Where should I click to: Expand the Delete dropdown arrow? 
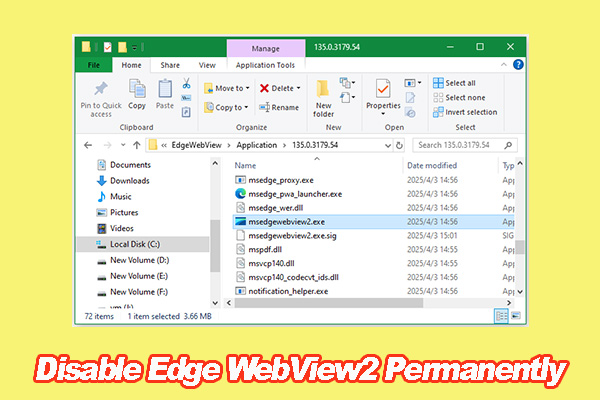[303, 88]
